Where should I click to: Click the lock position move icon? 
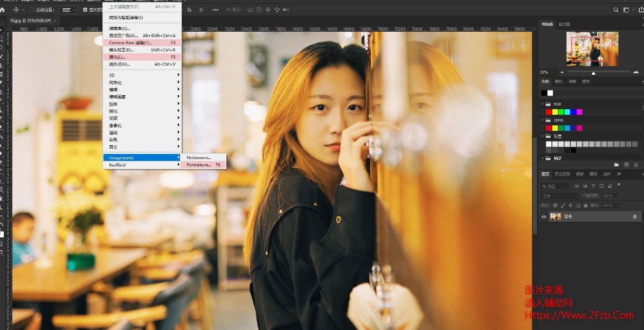pyautogui.click(x=570, y=205)
